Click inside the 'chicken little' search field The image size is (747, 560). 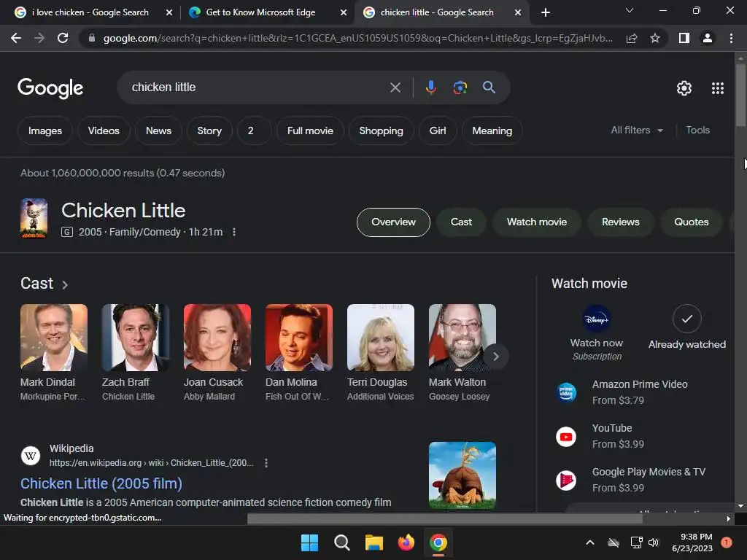pos(258,87)
